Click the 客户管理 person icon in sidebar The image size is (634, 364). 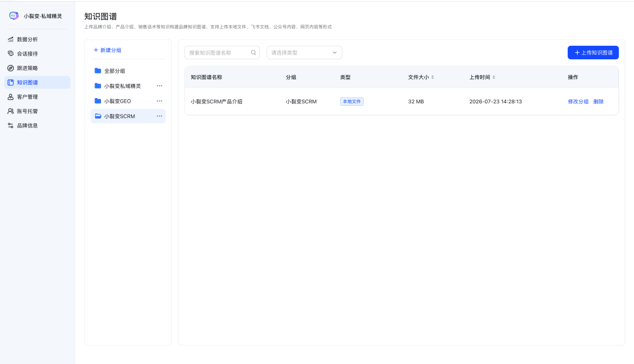coord(11,97)
